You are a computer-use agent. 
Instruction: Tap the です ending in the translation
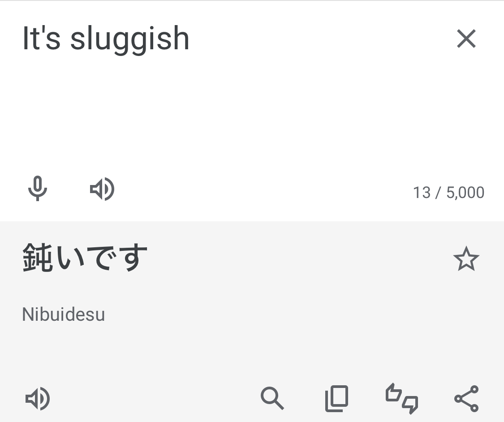tap(116, 258)
